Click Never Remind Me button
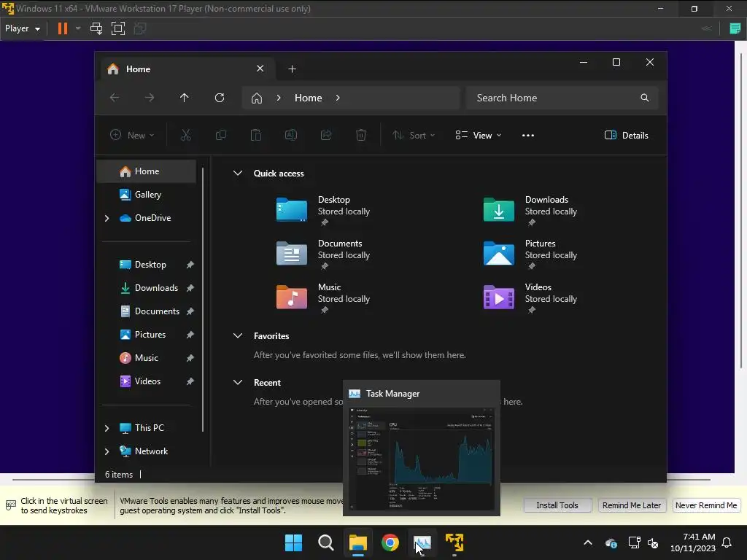Image resolution: width=747 pixels, height=560 pixels. click(706, 505)
